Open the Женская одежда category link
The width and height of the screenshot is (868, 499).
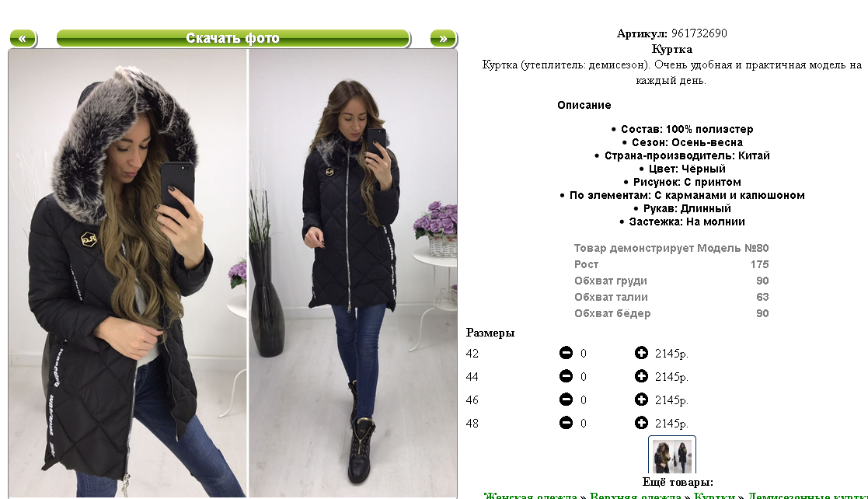(x=530, y=495)
